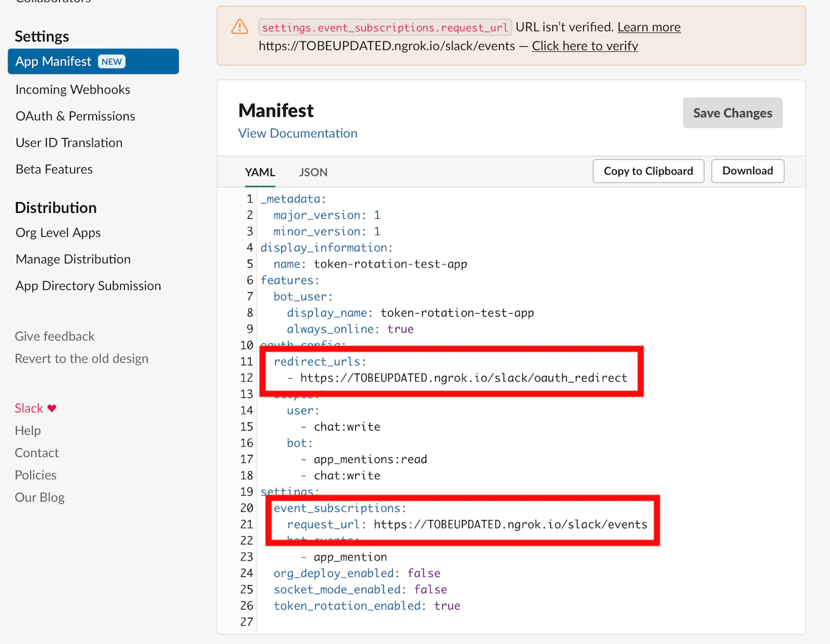Click the redirect_urls: line

pyautogui.click(x=320, y=362)
